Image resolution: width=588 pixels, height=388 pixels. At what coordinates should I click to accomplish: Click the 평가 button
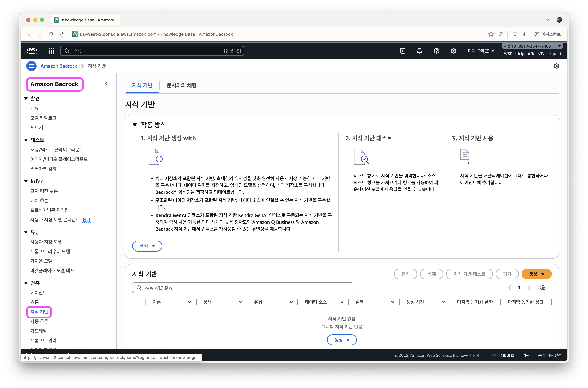[507, 274]
